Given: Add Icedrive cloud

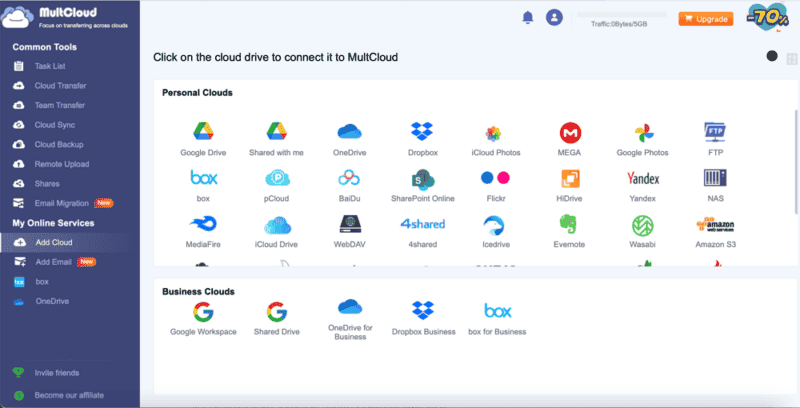Looking at the screenshot, I should point(494,225).
